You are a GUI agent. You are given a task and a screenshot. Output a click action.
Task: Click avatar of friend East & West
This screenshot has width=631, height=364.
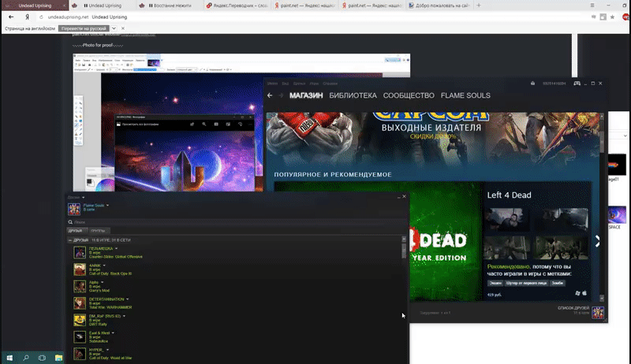pos(80,336)
